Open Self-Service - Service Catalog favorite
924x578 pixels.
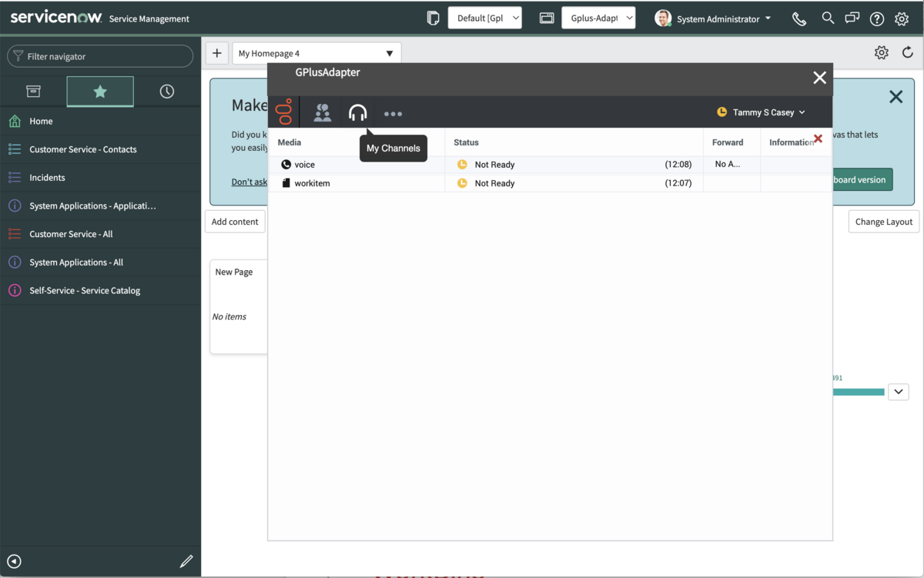click(100, 290)
